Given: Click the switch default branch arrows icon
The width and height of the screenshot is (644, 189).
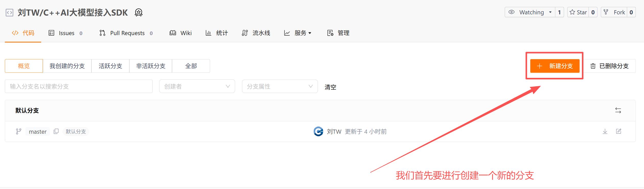Looking at the screenshot, I should pyautogui.click(x=618, y=110).
